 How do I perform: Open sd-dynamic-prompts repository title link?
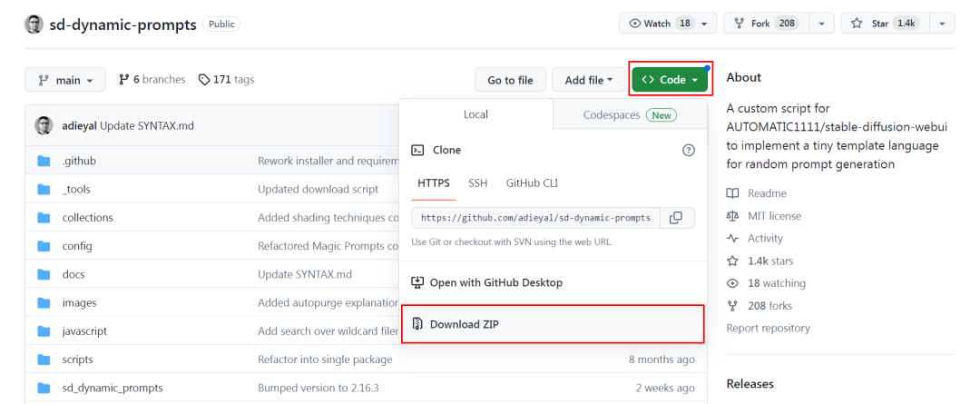123,25
